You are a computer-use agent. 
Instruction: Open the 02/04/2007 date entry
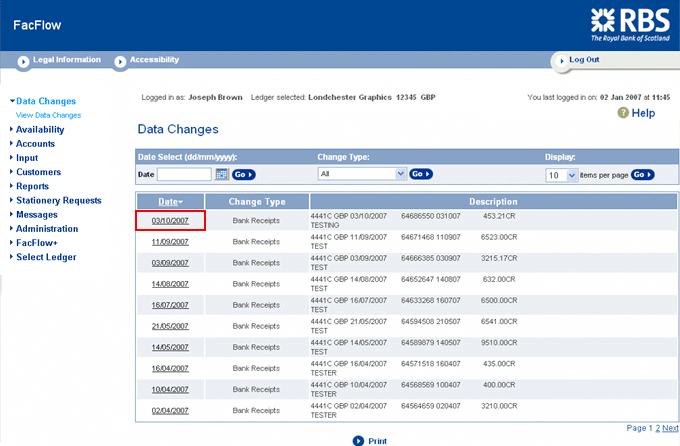pyautogui.click(x=170, y=410)
